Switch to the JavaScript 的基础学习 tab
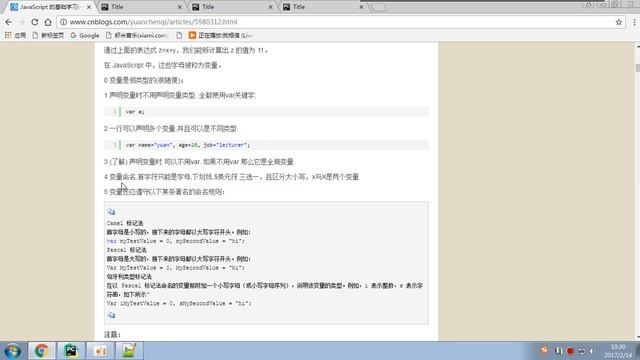This screenshot has width=640, height=360. [49, 7]
